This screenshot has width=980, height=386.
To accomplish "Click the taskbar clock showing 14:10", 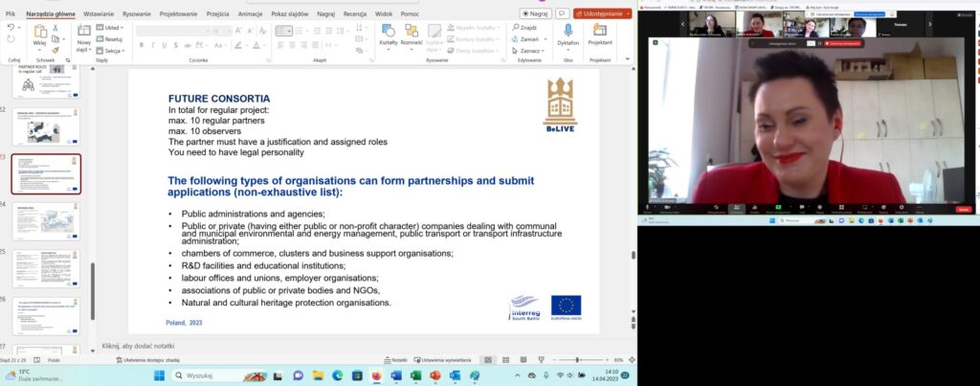I will pos(603,375).
